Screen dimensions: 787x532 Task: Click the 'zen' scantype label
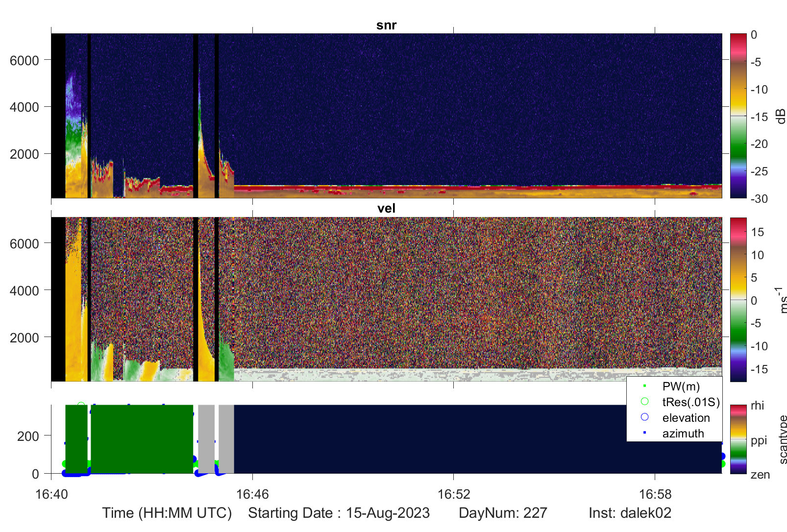click(x=760, y=474)
